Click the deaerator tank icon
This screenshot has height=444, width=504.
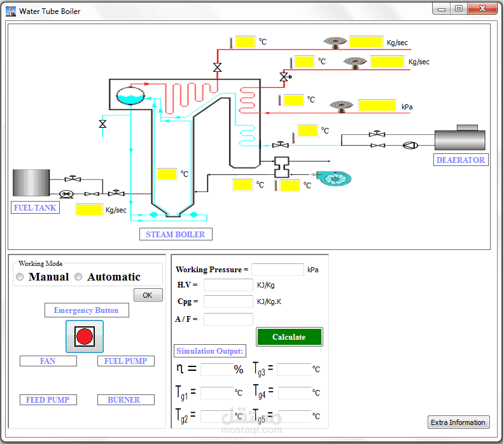point(460,137)
